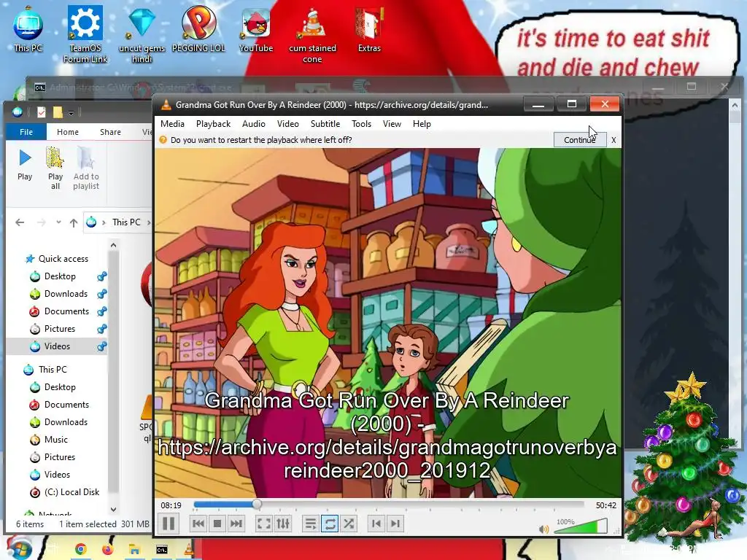Click Add to playlist in ribbon
This screenshot has width=747, height=560.
coord(86,168)
